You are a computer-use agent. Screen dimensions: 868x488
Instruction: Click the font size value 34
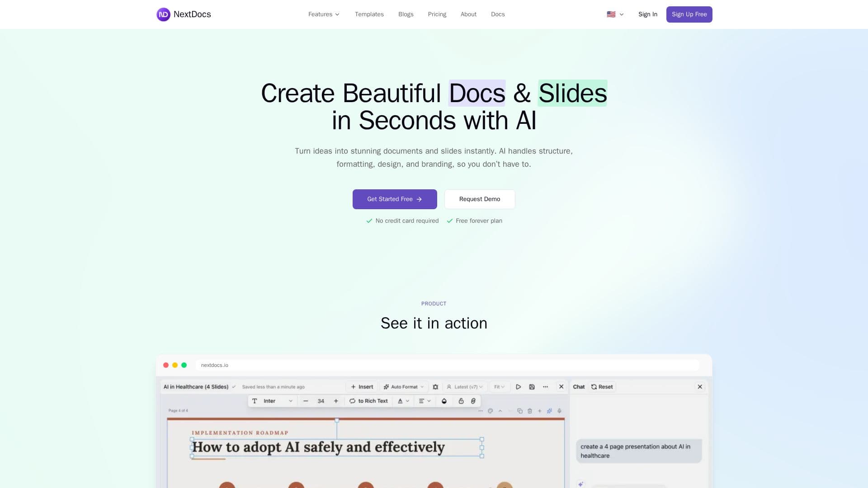point(321,401)
